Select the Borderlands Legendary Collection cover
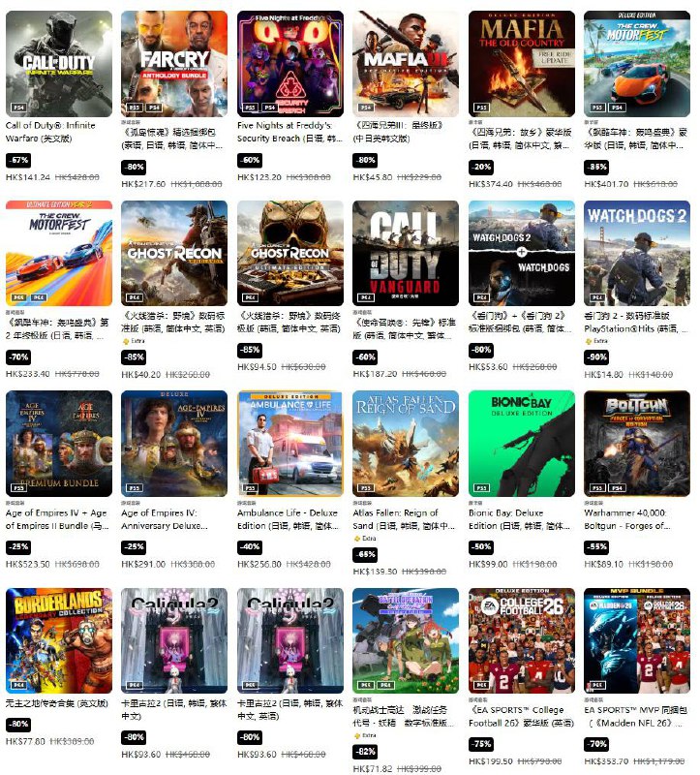 click(59, 640)
